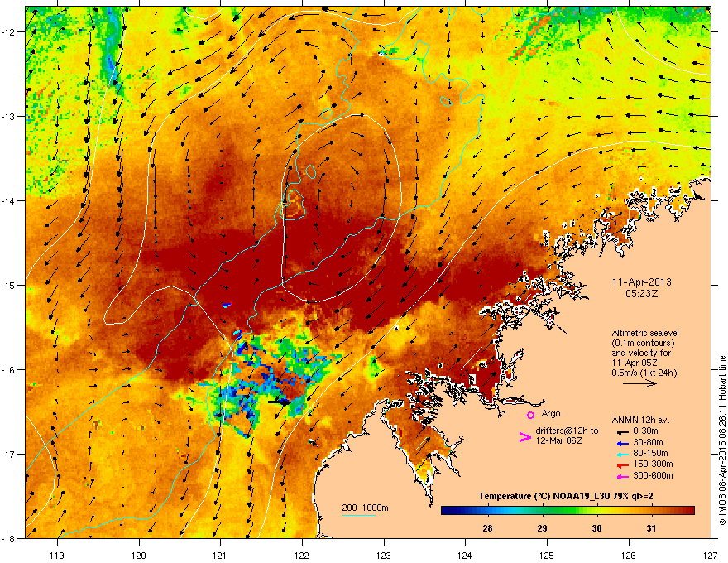
Task: Click the 0.5m/s velocity scale arrow
Action: pos(639,383)
